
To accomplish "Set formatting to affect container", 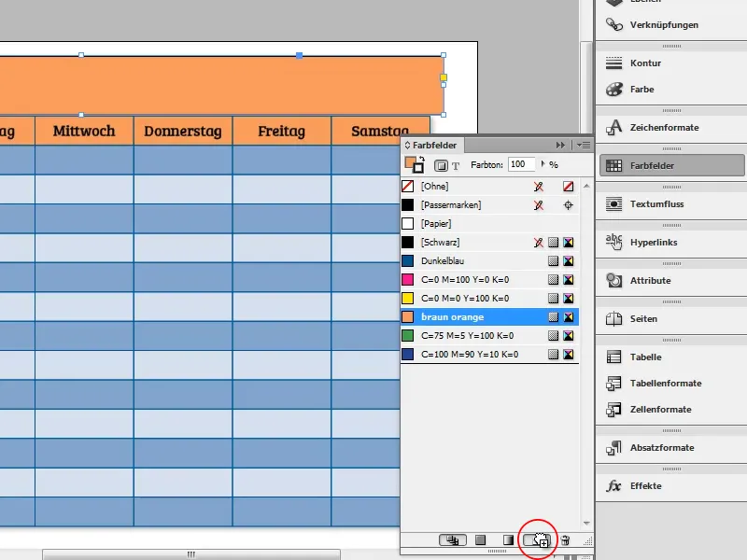I will tap(441, 166).
